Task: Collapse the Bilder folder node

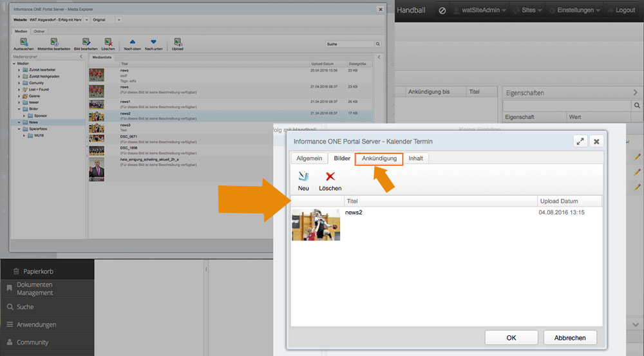Action: (x=19, y=109)
